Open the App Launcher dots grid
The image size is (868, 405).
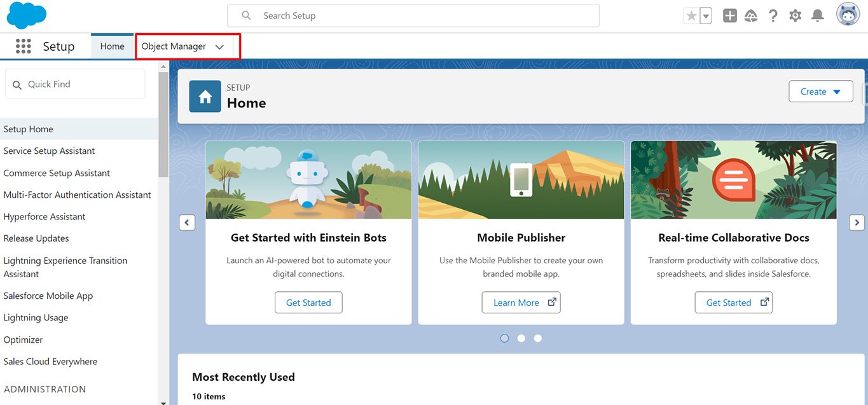(24, 46)
